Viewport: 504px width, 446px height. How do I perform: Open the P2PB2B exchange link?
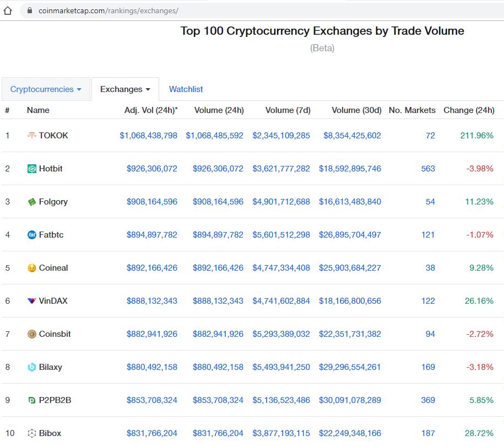point(55,400)
